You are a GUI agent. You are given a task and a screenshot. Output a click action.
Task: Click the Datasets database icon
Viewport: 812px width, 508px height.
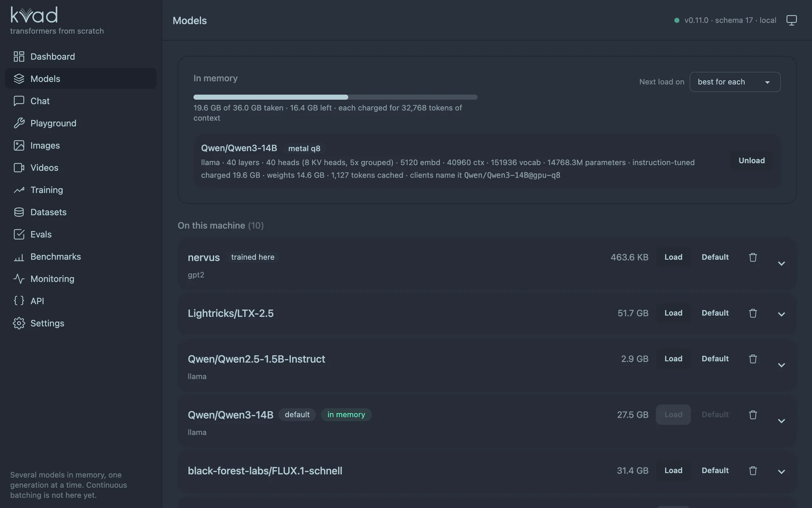19,212
